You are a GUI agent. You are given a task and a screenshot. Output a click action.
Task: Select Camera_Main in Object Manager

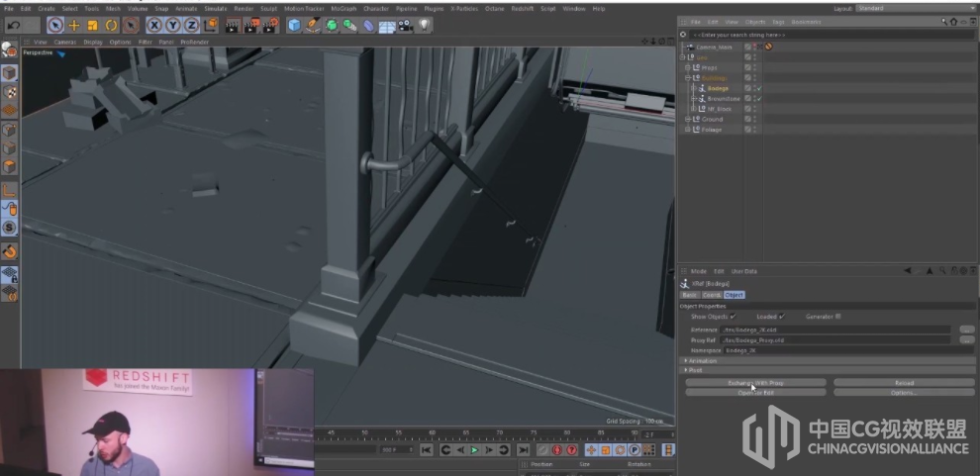pyautogui.click(x=714, y=47)
